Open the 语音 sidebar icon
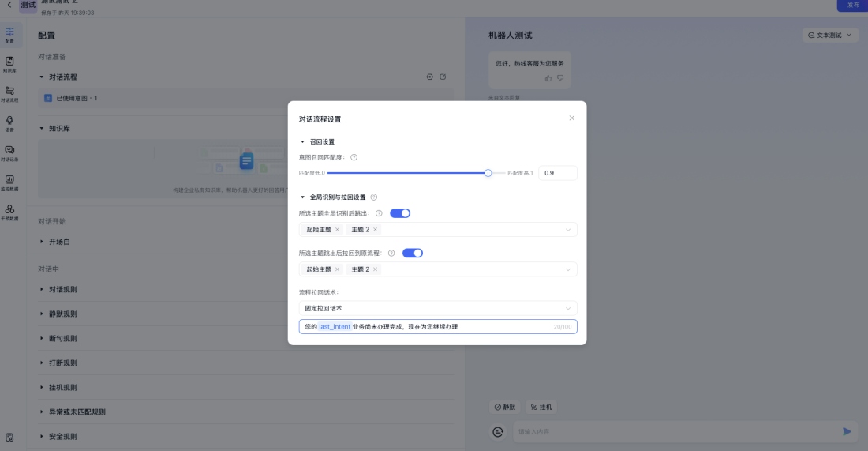 [10, 123]
